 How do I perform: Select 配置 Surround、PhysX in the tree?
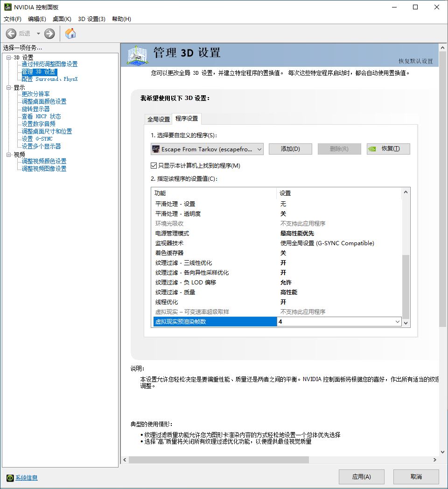click(49, 79)
